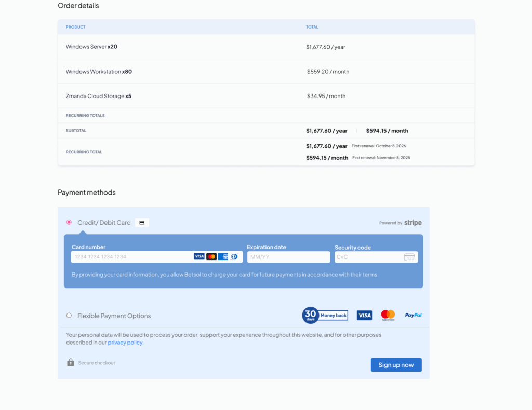
Task: Click the large Mastercard logo near PayPal
Action: coord(388,315)
